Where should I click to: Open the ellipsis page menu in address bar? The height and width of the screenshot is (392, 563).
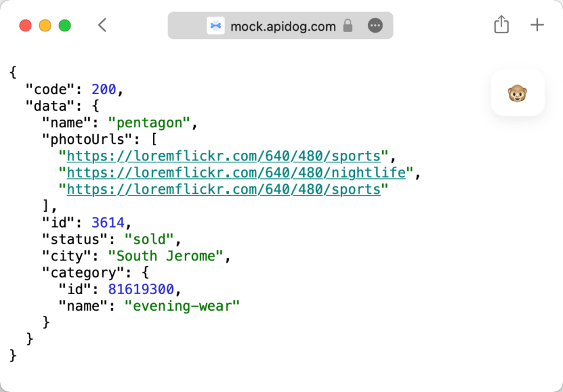coord(376,26)
